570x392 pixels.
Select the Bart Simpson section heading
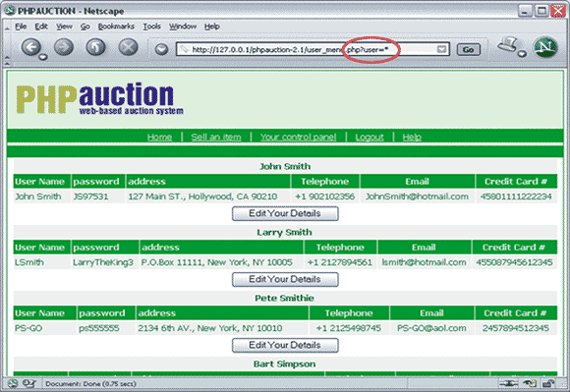[285, 364]
